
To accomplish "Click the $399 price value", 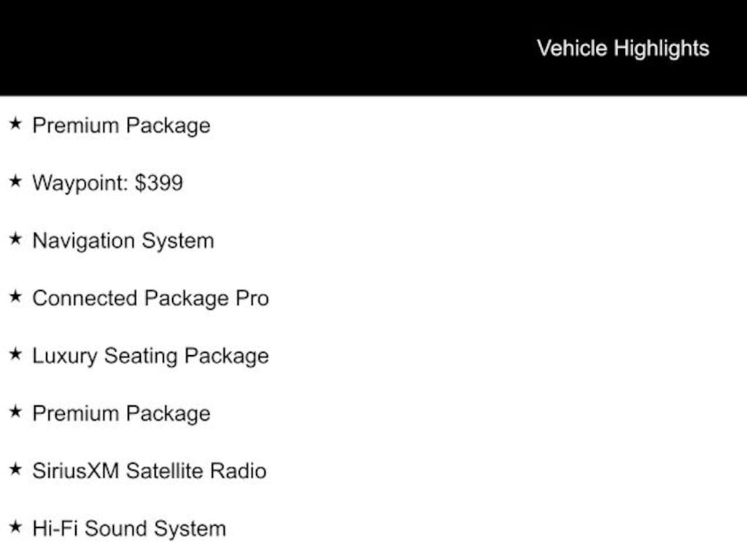I will coord(159,183).
